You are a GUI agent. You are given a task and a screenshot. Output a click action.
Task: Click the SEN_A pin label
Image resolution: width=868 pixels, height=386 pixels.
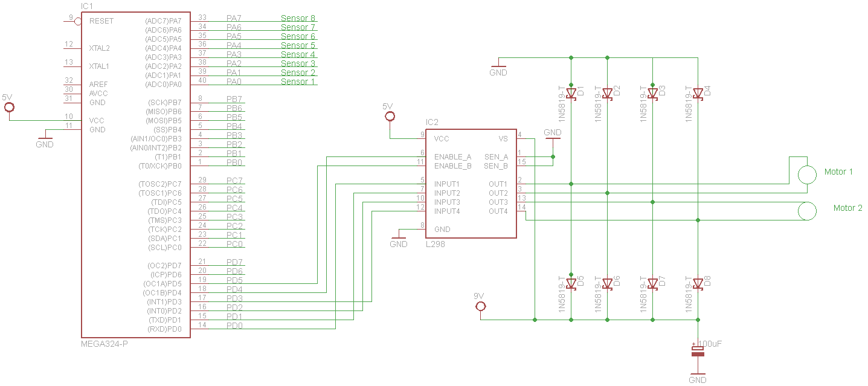click(497, 156)
